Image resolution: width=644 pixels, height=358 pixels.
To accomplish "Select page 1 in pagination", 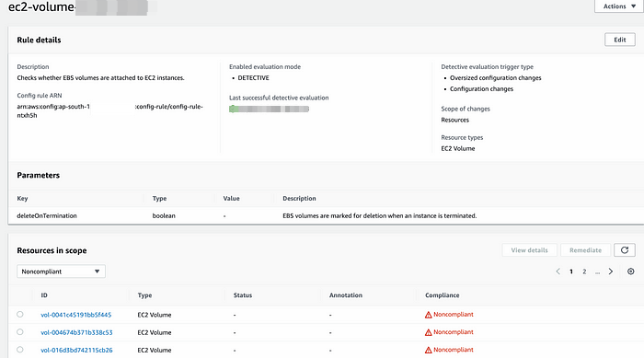I will 571,271.
